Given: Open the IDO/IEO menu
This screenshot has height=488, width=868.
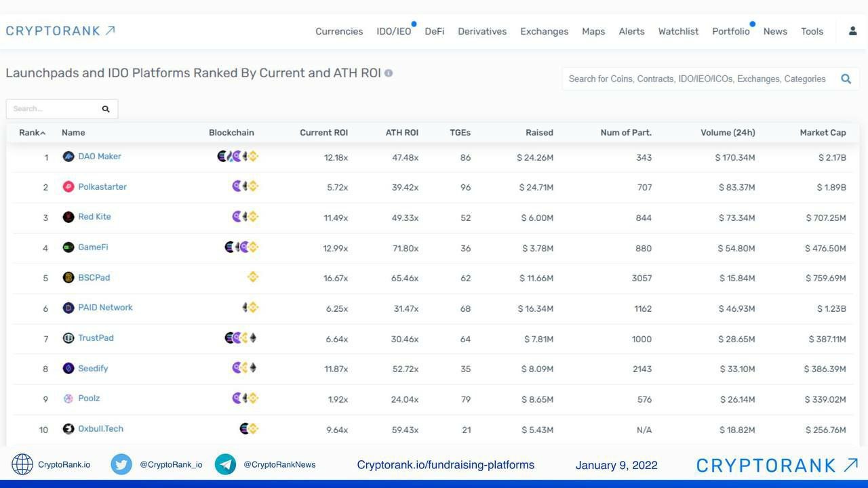Looking at the screenshot, I should coord(394,31).
